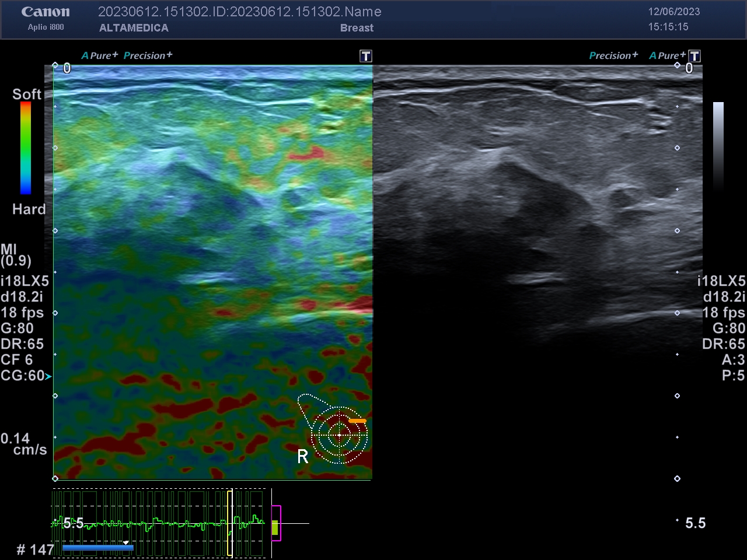Click the yellow frame cursor in strain graph
Viewport: 747px width, 560px height.
[x=230, y=523]
